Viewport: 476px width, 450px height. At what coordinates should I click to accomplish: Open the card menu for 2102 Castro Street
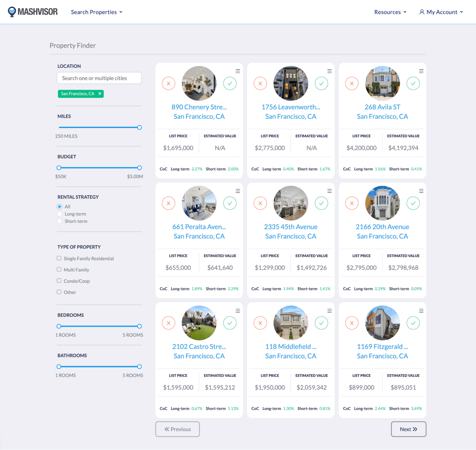click(238, 310)
